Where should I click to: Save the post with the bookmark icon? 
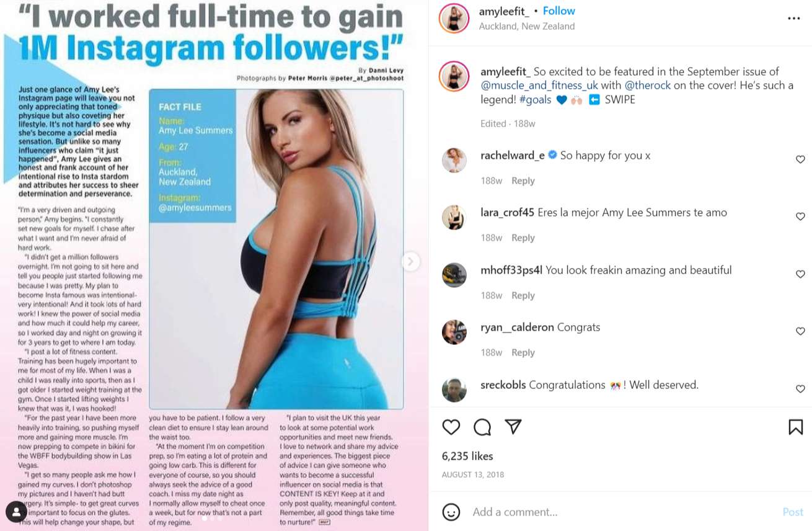pos(796,427)
